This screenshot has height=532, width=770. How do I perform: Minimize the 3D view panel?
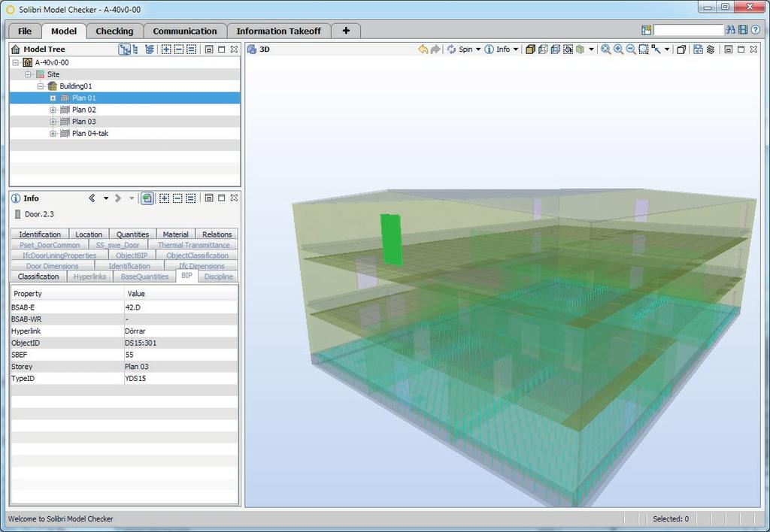click(728, 49)
